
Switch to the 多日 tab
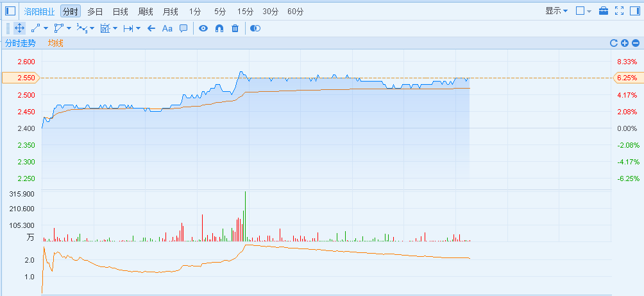(95, 12)
